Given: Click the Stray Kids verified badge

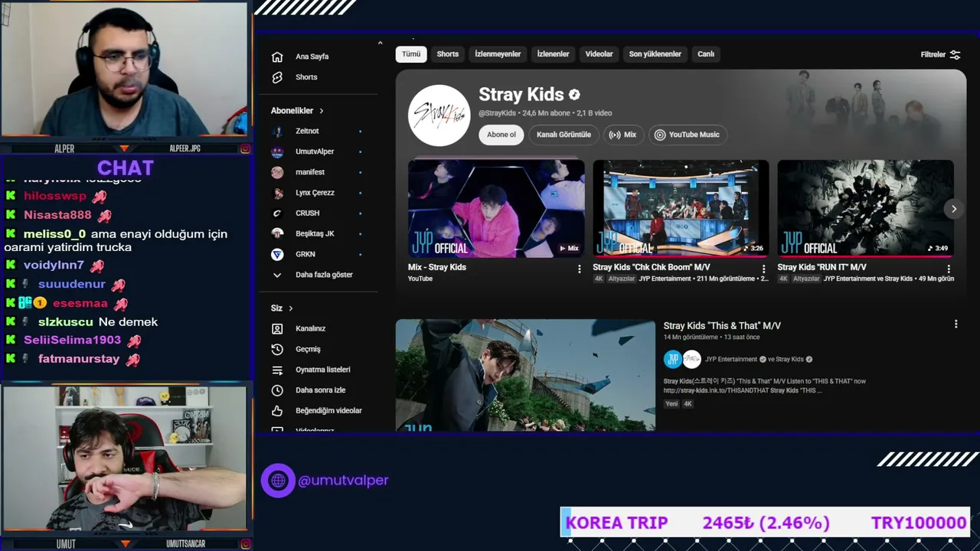Looking at the screenshot, I should tap(574, 95).
